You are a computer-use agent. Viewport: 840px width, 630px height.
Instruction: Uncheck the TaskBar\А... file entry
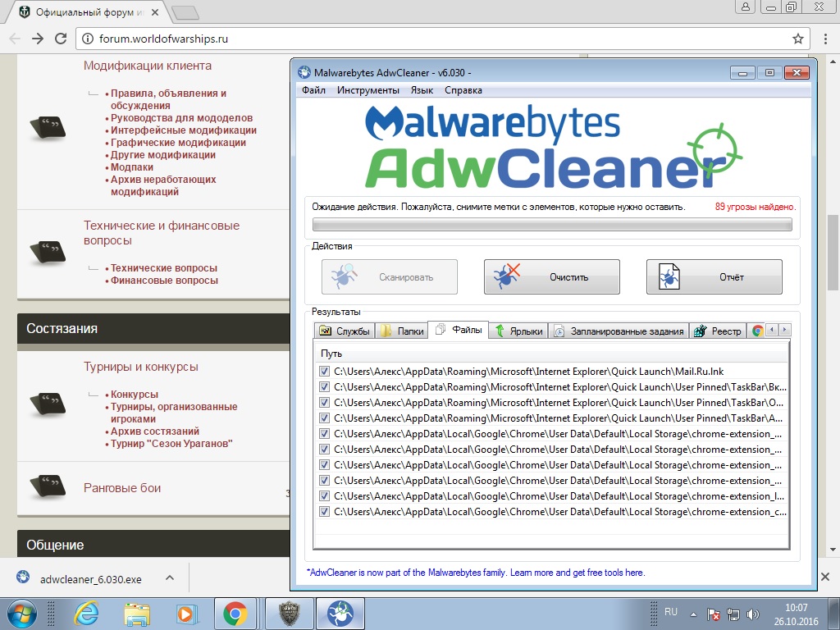[x=324, y=418]
